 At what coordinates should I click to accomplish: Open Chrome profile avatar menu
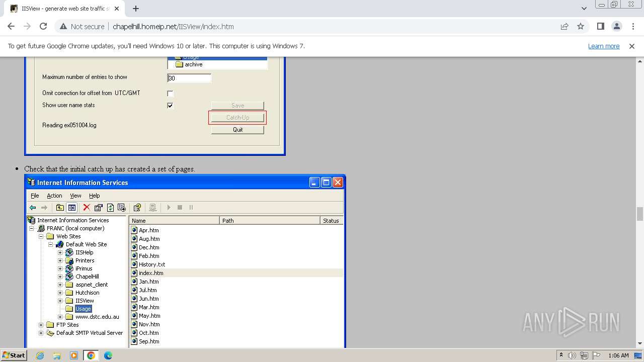pyautogui.click(x=617, y=26)
